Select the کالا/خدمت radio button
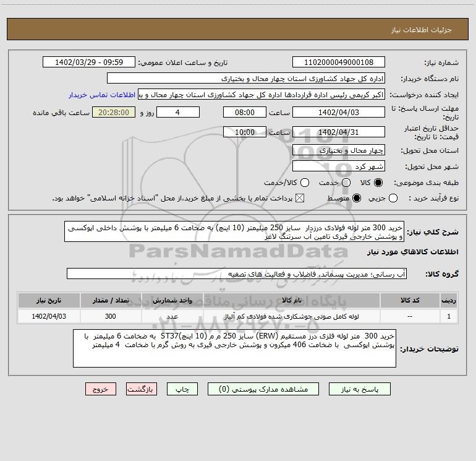The image size is (476, 461). point(305,183)
